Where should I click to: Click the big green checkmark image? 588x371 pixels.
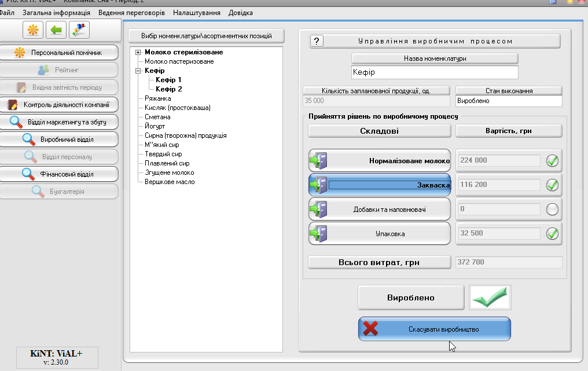(490, 298)
